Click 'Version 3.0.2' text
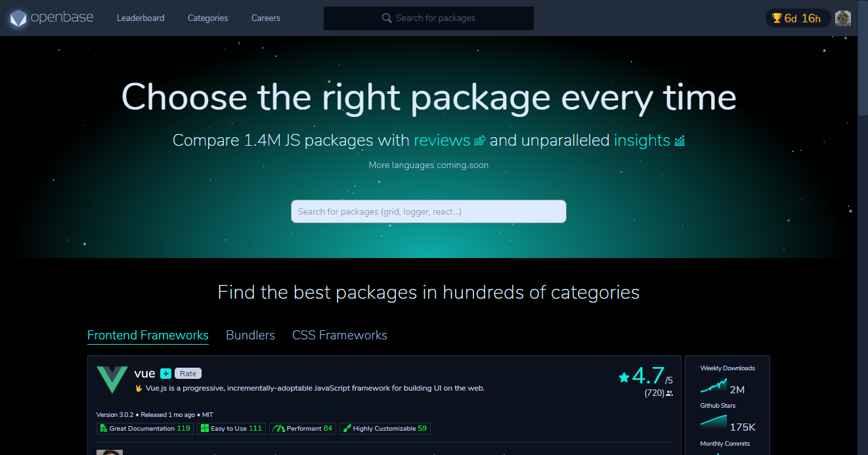This screenshot has height=455, width=868. (x=115, y=415)
